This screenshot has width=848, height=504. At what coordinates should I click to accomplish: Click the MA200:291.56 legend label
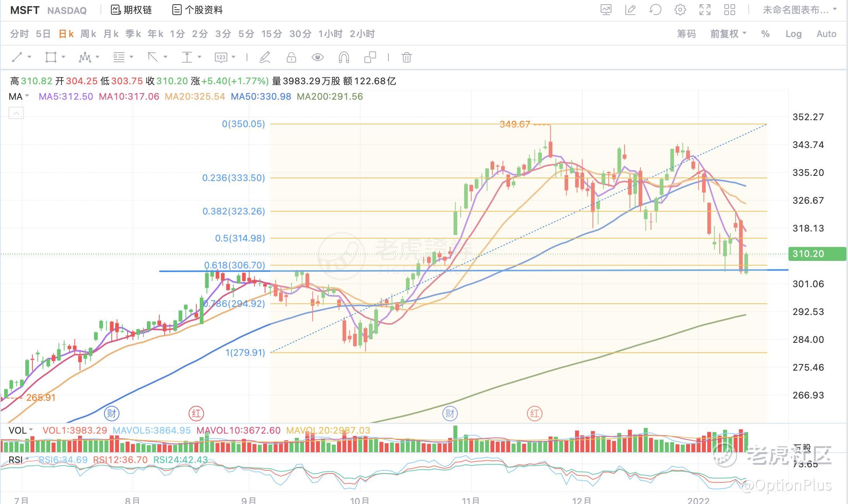pyautogui.click(x=330, y=96)
